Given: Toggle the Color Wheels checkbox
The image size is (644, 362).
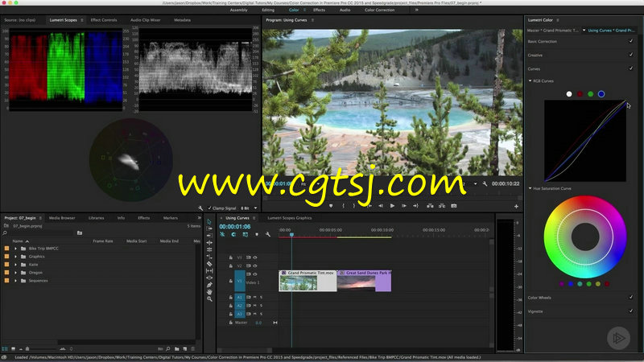Looking at the screenshot, I should pos(631,297).
